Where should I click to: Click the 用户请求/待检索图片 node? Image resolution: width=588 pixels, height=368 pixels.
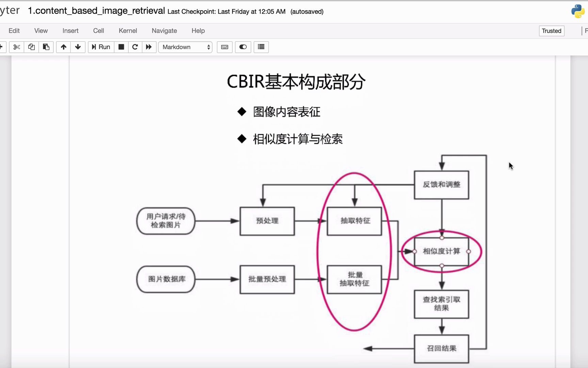click(166, 221)
